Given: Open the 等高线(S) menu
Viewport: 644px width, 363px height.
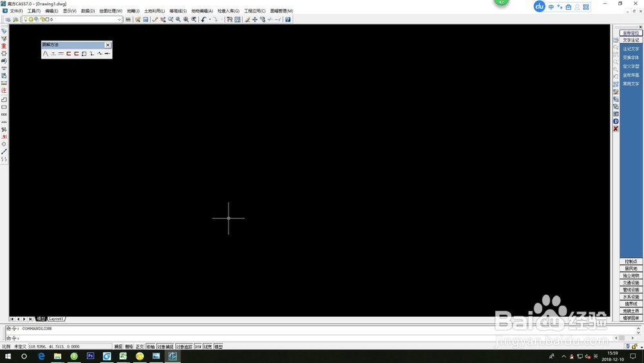Looking at the screenshot, I should 178,11.
